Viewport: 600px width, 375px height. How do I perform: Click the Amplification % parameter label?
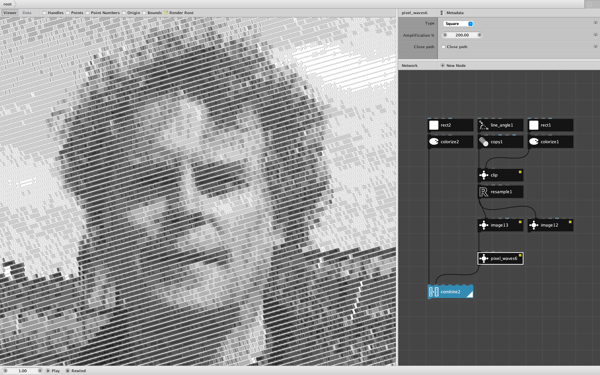419,35
